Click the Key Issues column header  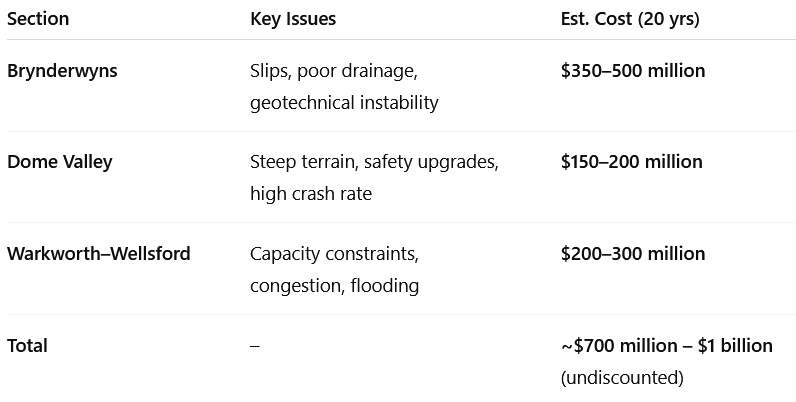tap(293, 19)
